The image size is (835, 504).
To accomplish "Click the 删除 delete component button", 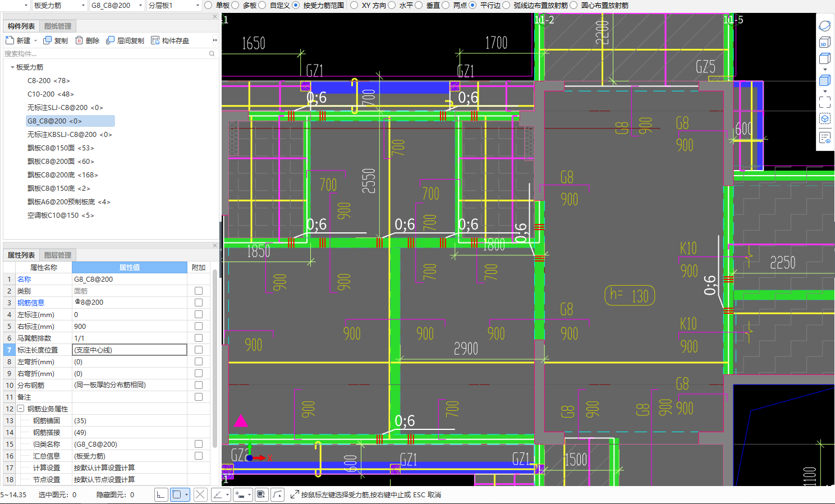I will tap(87, 40).
